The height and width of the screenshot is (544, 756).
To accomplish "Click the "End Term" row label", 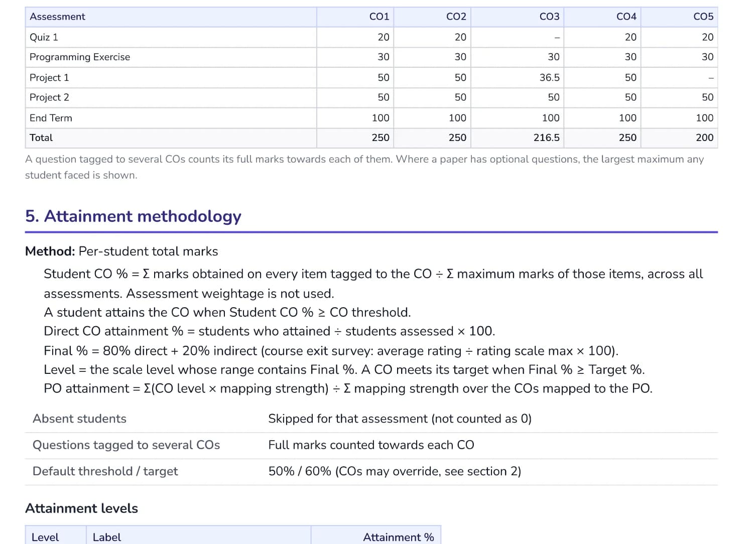I will pos(51,118).
